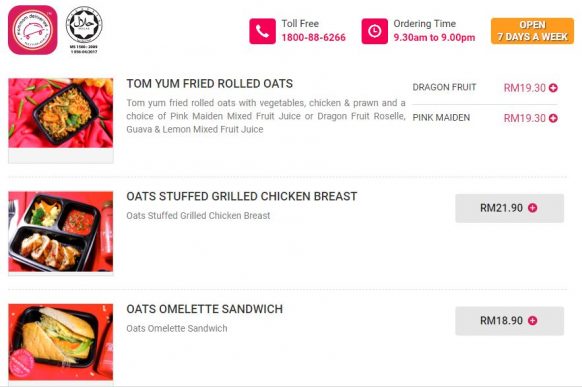Select the Oats Stuffed Grilled Chicken Breast title

(x=242, y=196)
